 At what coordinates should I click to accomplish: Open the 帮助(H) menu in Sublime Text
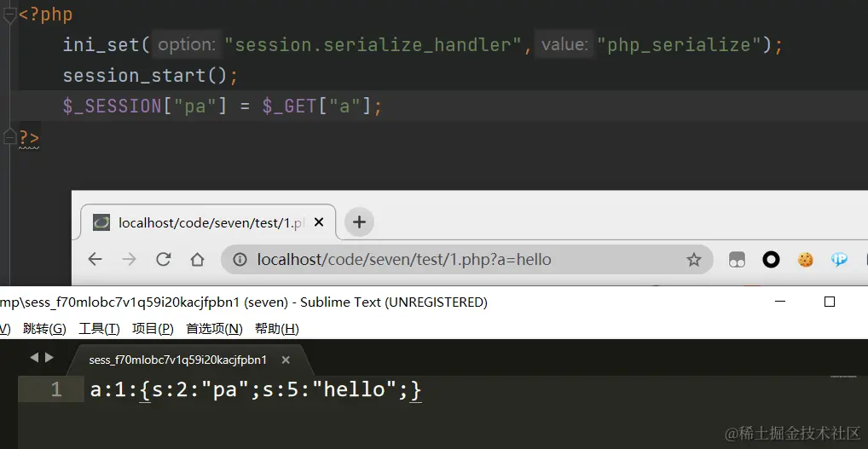pyautogui.click(x=277, y=329)
